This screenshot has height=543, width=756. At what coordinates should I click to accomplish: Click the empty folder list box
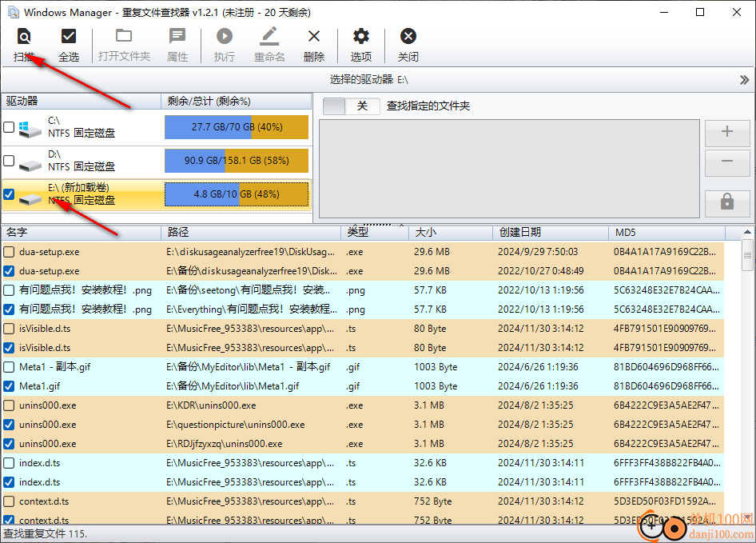click(509, 169)
